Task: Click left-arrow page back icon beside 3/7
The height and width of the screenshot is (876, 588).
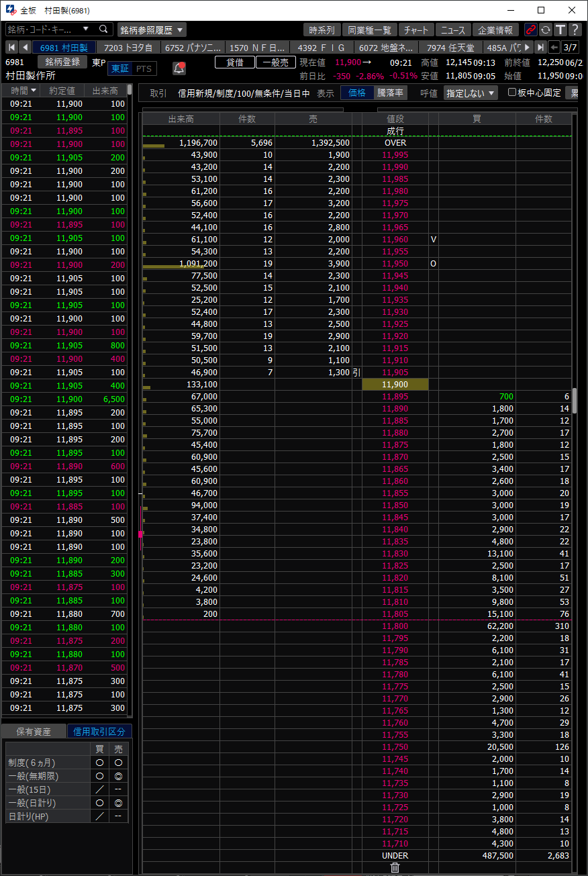Action: 554,47
